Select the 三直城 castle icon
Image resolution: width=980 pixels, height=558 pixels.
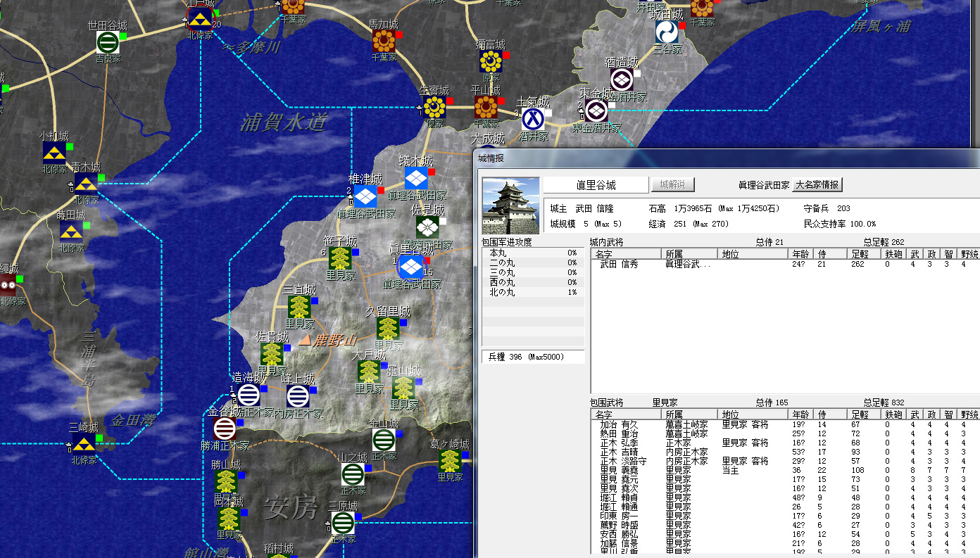299,306
